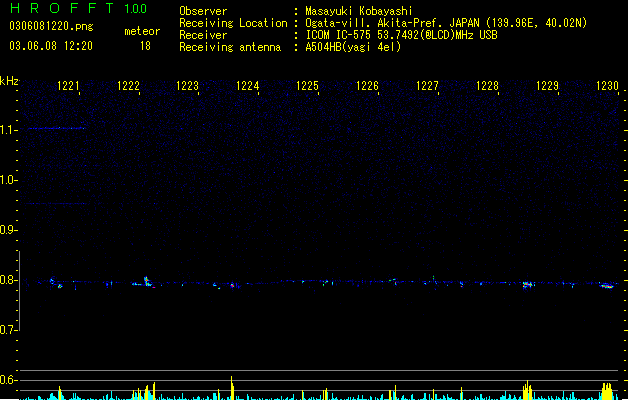The width and height of the screenshot is (629, 400).
Task: Click the horizontal trace line at 1.1 kHz
Action: pos(56,128)
